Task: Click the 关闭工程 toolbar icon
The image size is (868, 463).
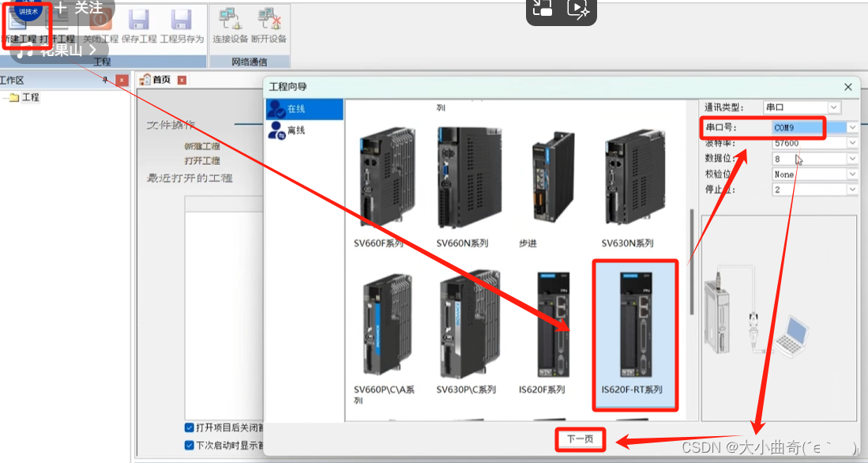Action: pyautogui.click(x=101, y=20)
